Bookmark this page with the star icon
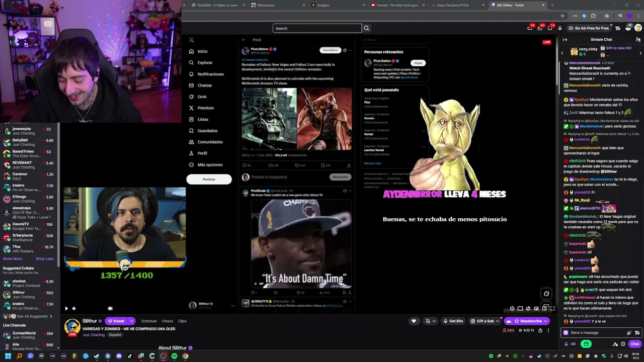The image size is (644, 362). coord(562,16)
